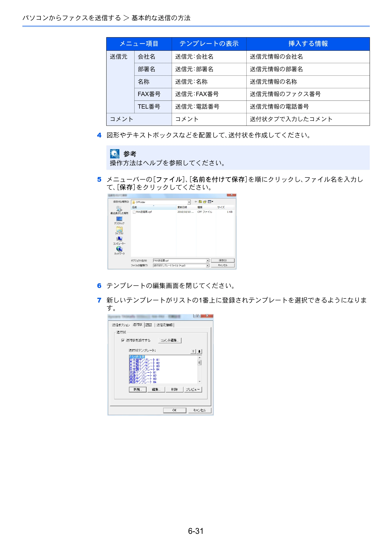
Task: Sort by the 名前 column header
Action: [x=154, y=207]
